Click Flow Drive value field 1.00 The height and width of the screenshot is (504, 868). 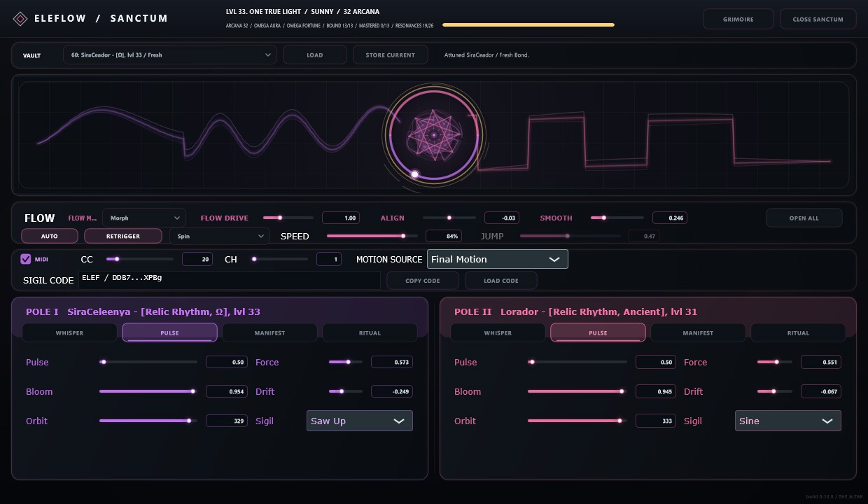click(341, 218)
